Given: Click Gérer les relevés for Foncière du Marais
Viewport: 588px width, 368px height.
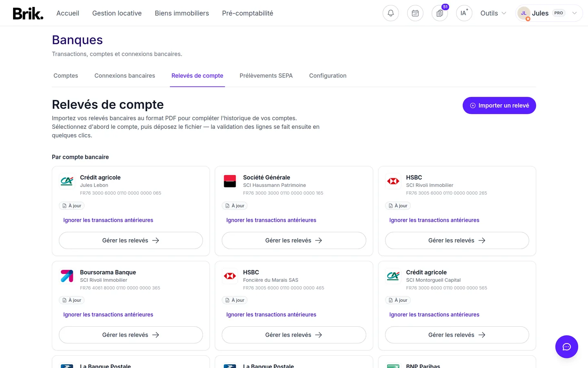Looking at the screenshot, I should (x=294, y=335).
